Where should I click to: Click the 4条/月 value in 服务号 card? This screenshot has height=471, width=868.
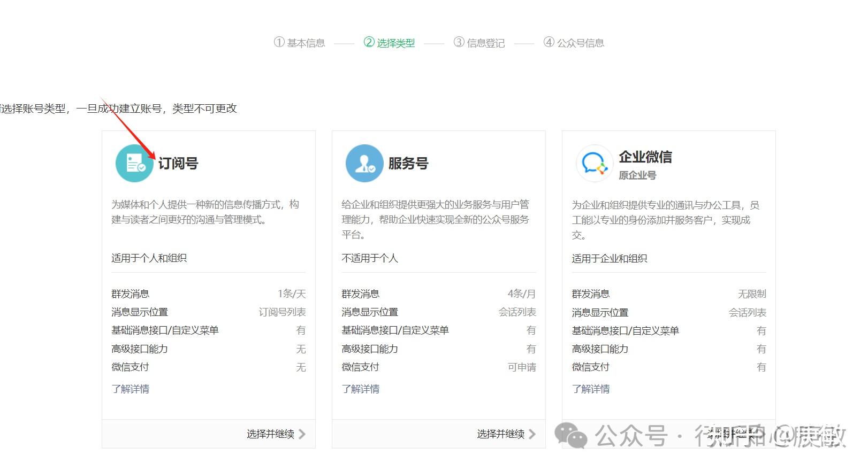click(522, 294)
